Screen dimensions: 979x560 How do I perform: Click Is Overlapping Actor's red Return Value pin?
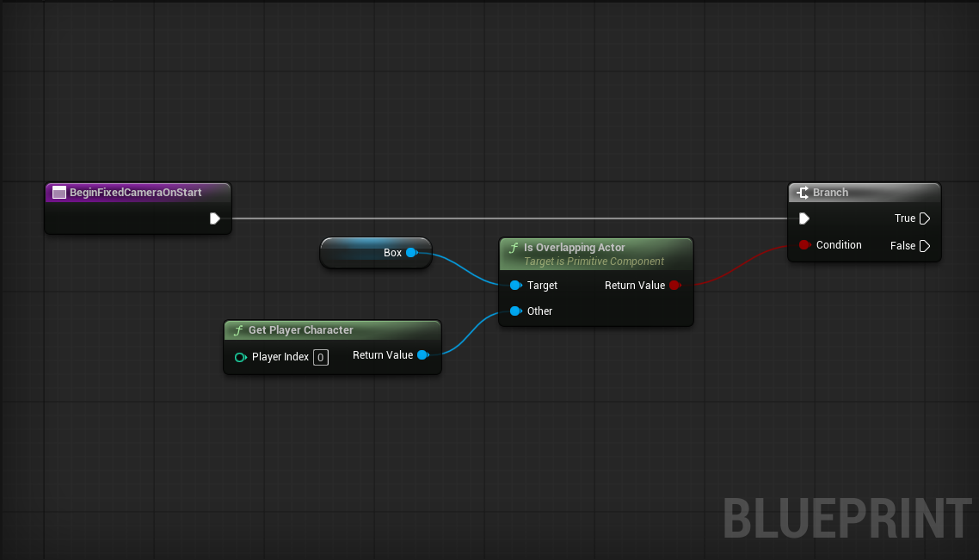[674, 286]
